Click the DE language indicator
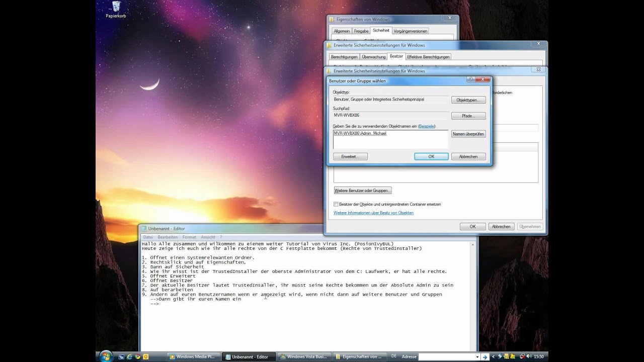The height and width of the screenshot is (362, 644). click(x=394, y=356)
